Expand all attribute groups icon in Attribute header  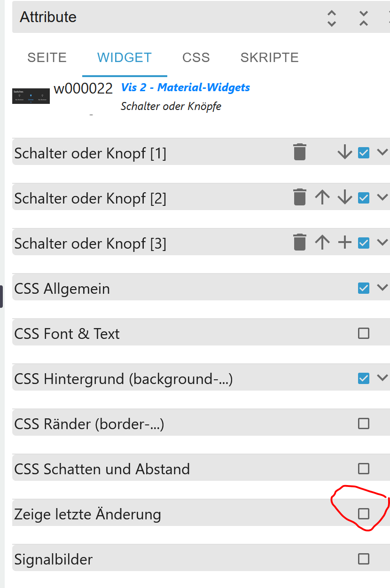[332, 18]
